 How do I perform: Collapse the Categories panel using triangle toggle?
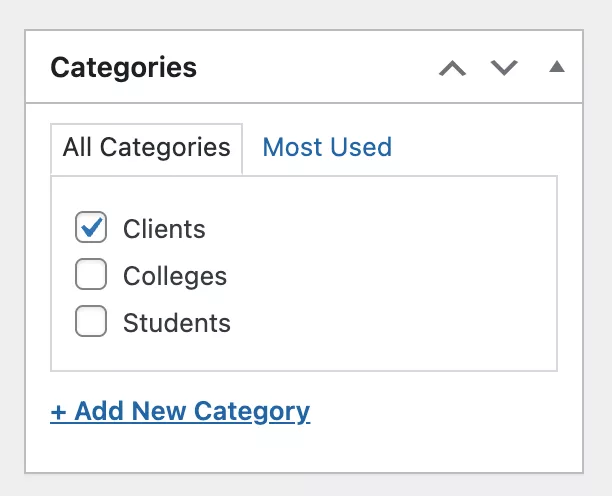tap(557, 67)
